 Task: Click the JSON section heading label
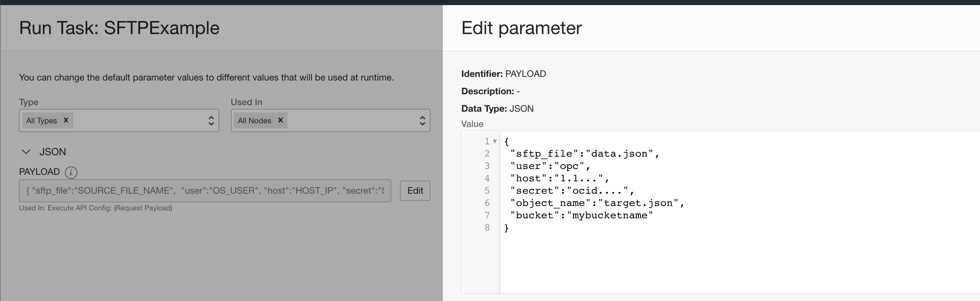(53, 152)
